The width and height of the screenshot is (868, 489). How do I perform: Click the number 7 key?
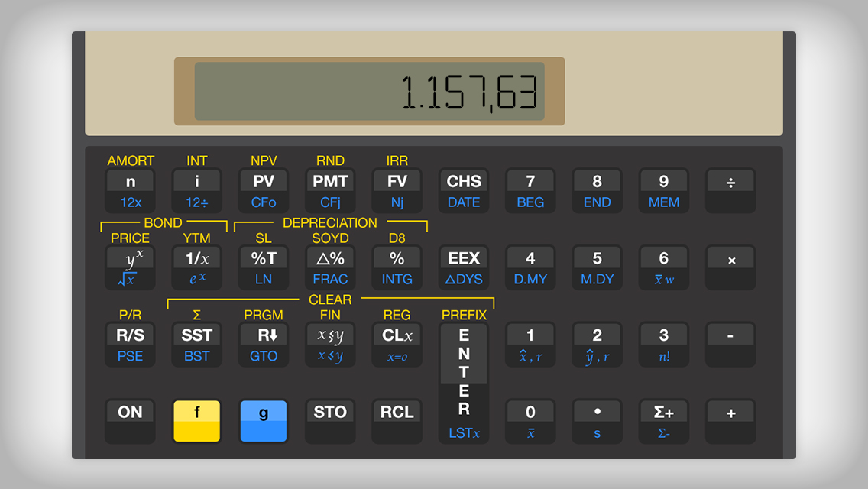click(530, 190)
